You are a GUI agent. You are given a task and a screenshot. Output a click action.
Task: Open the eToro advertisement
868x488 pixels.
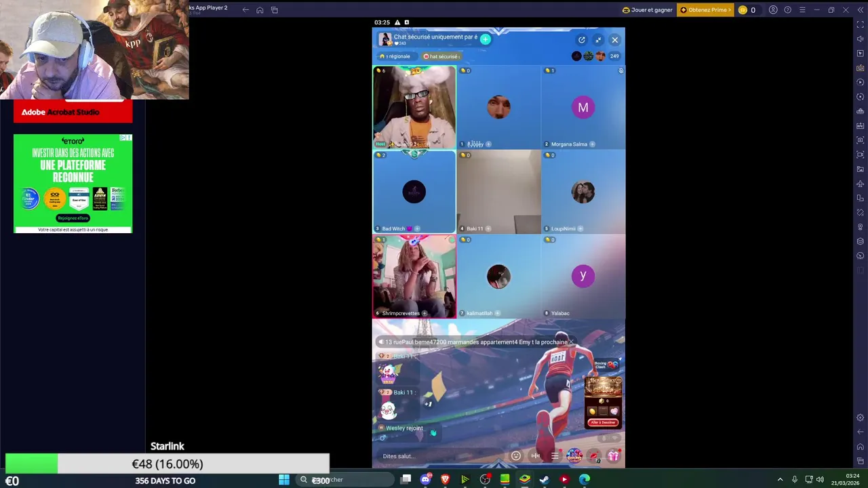(73, 184)
